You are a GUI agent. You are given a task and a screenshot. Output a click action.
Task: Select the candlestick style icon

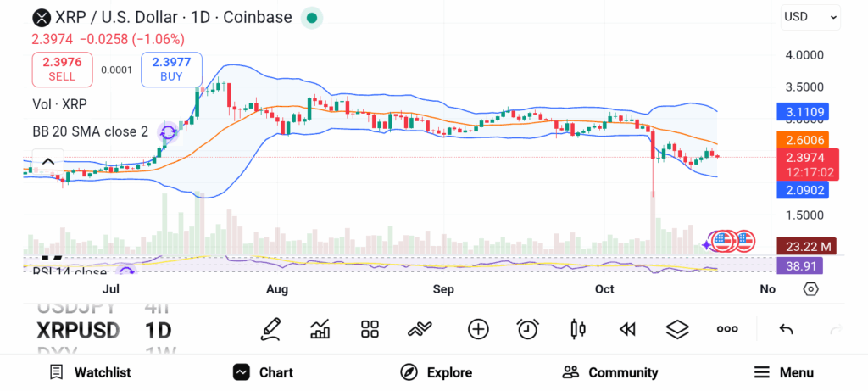tap(578, 329)
